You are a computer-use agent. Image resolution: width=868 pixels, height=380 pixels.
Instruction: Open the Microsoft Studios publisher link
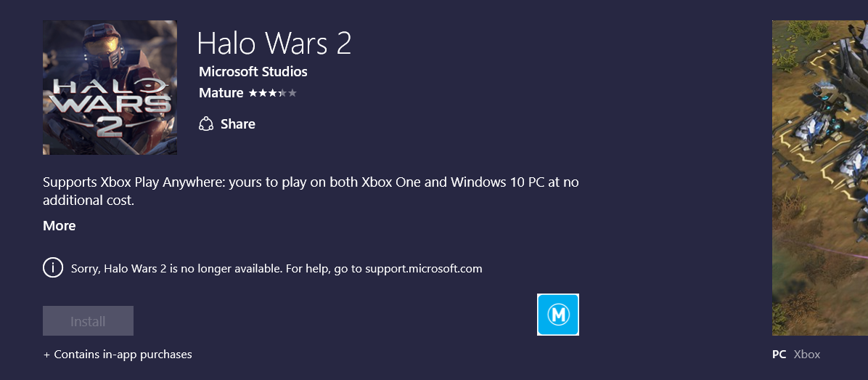tap(253, 71)
